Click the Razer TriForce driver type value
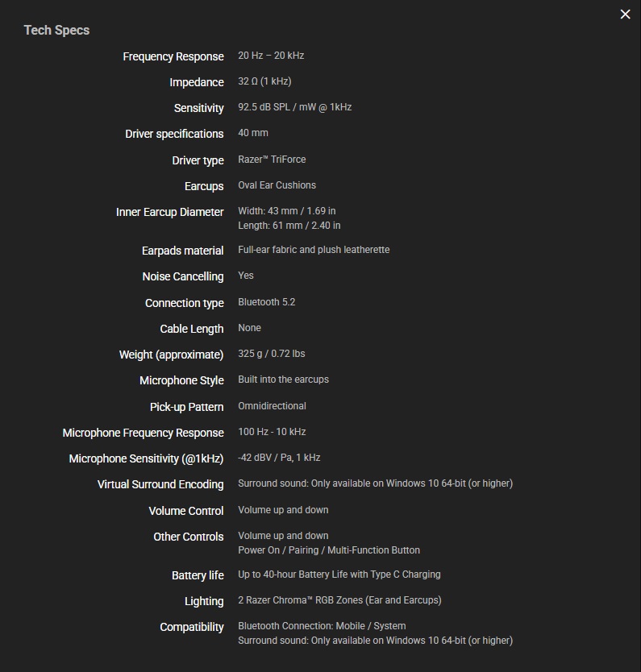Screen dimensions: 641x672 (272, 160)
